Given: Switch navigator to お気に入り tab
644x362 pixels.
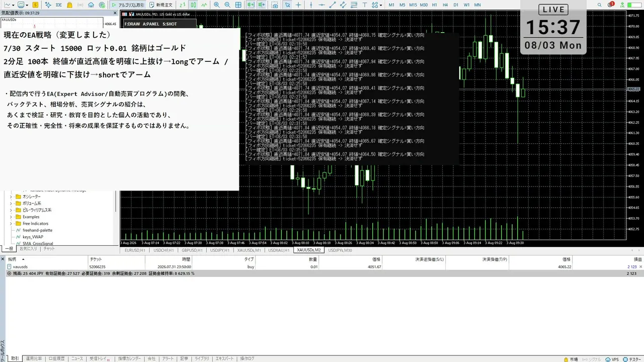Looking at the screenshot, I should (28, 248).
